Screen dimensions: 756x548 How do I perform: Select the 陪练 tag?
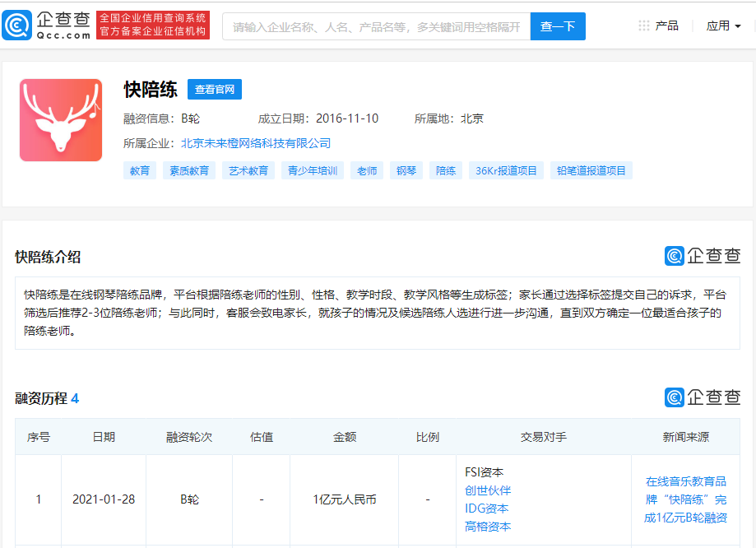[x=446, y=171]
